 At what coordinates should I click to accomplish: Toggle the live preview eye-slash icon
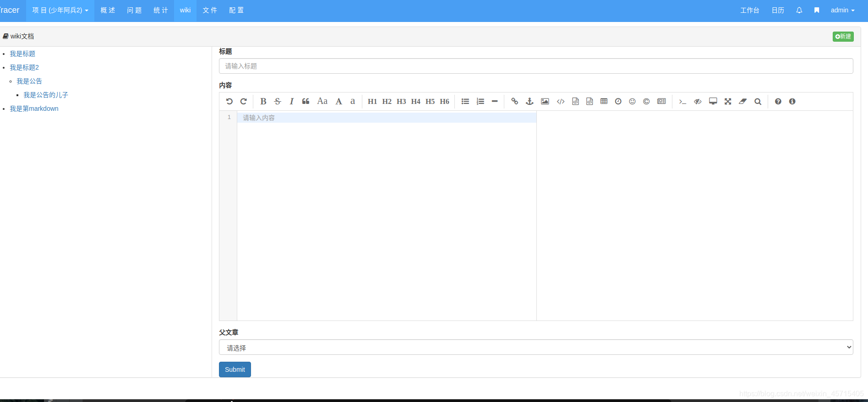[x=698, y=102]
